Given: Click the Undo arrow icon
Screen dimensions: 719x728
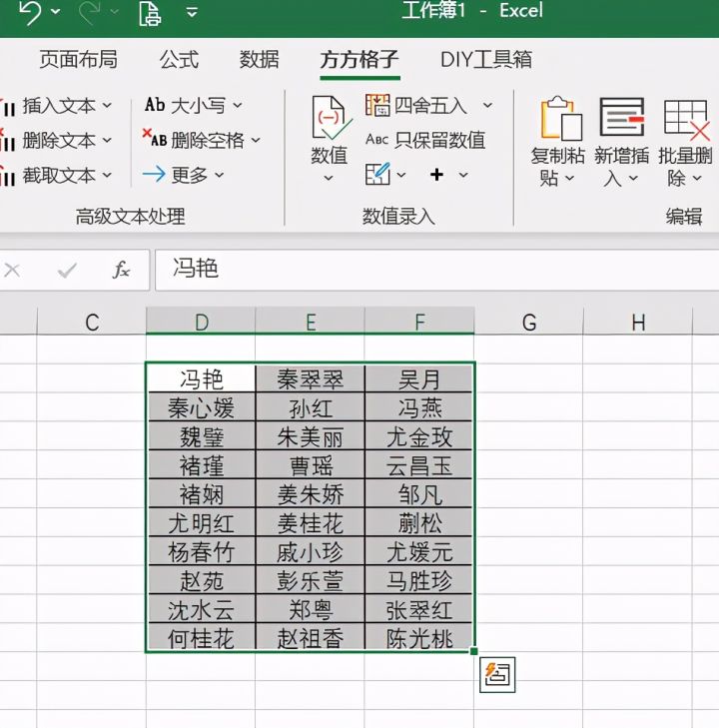Looking at the screenshot, I should click(x=30, y=12).
